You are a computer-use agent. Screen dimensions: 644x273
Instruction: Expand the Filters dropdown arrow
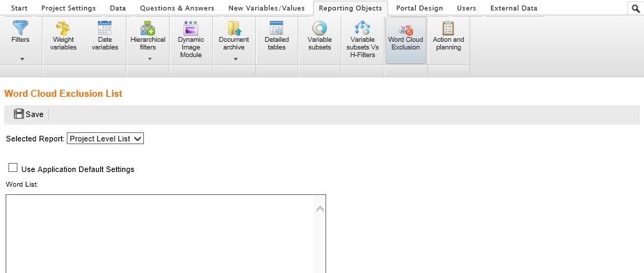point(22,59)
